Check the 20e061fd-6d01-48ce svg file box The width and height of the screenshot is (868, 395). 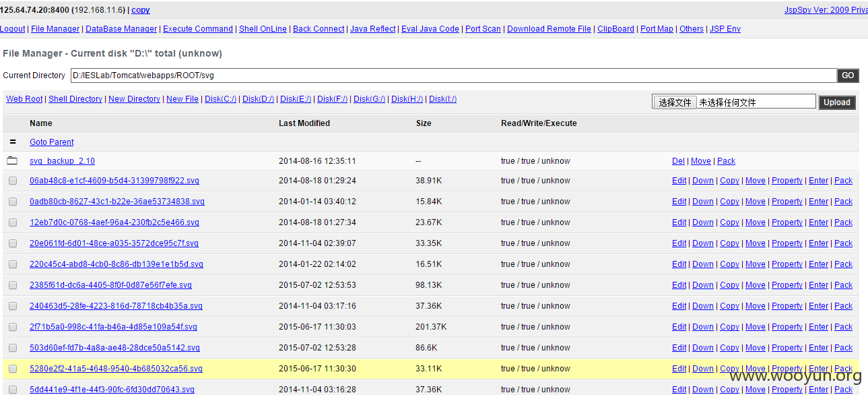(13, 243)
